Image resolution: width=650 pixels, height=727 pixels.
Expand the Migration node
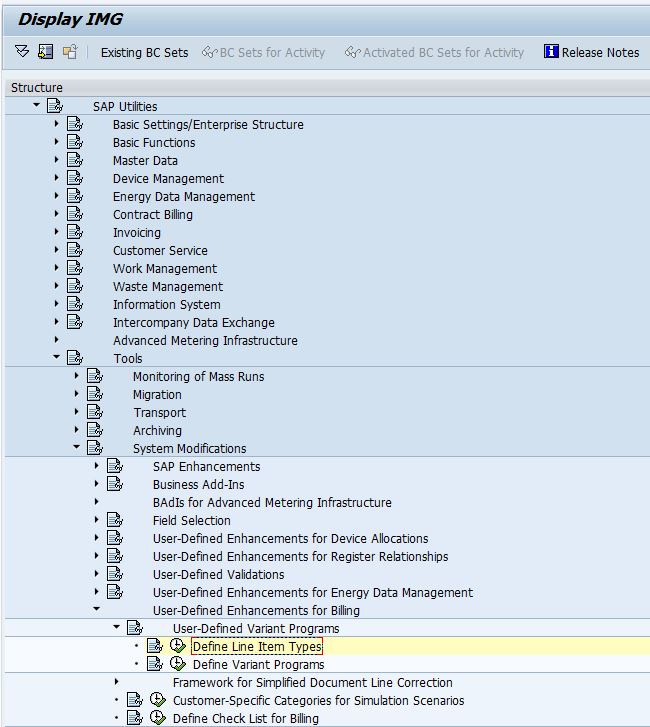coord(76,394)
